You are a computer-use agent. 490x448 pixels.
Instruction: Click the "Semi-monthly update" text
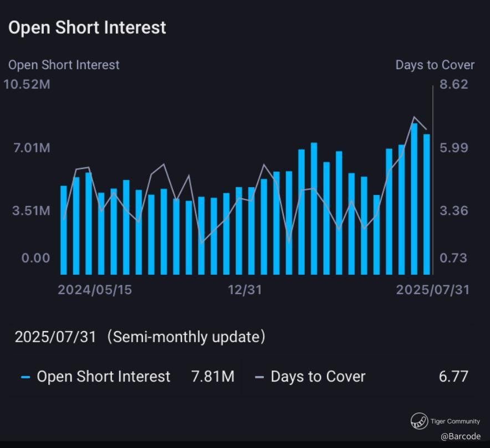tap(186, 337)
